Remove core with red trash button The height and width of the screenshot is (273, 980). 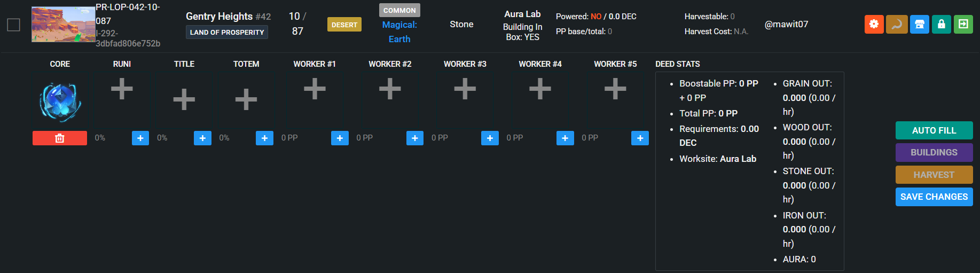click(x=60, y=138)
